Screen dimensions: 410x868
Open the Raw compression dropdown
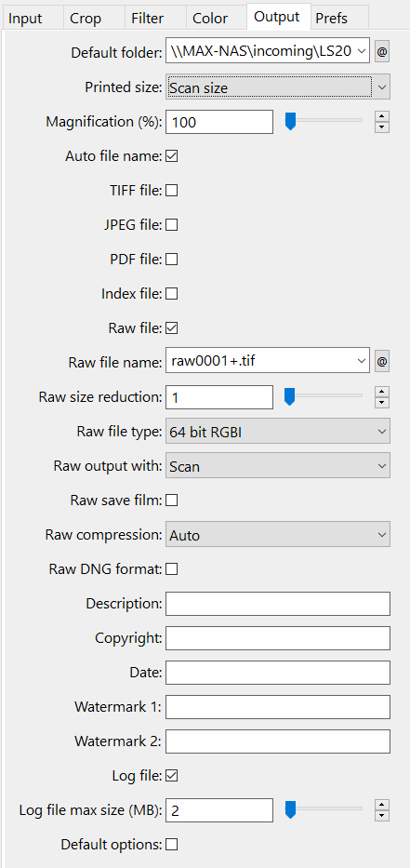(x=278, y=535)
